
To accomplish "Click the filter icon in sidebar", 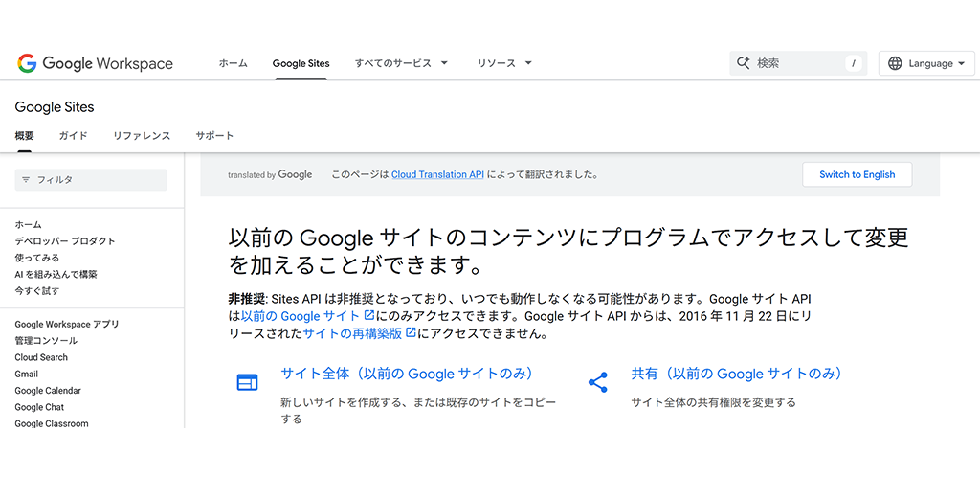I will (26, 180).
